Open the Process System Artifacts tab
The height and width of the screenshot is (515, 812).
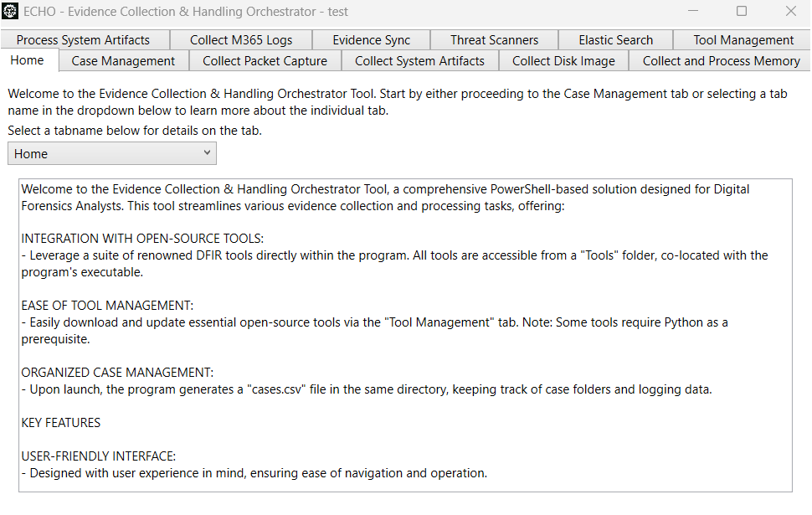point(85,40)
